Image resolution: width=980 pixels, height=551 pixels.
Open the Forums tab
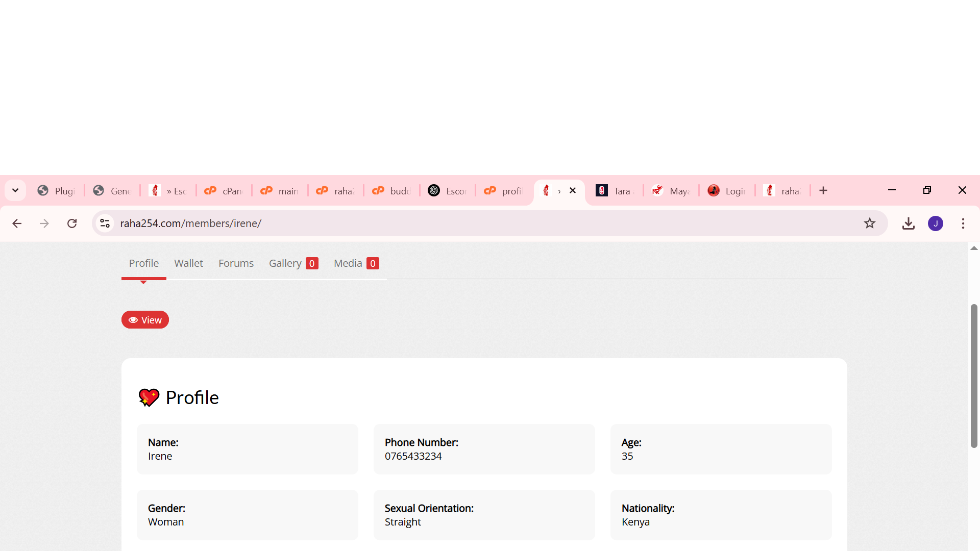point(236,263)
